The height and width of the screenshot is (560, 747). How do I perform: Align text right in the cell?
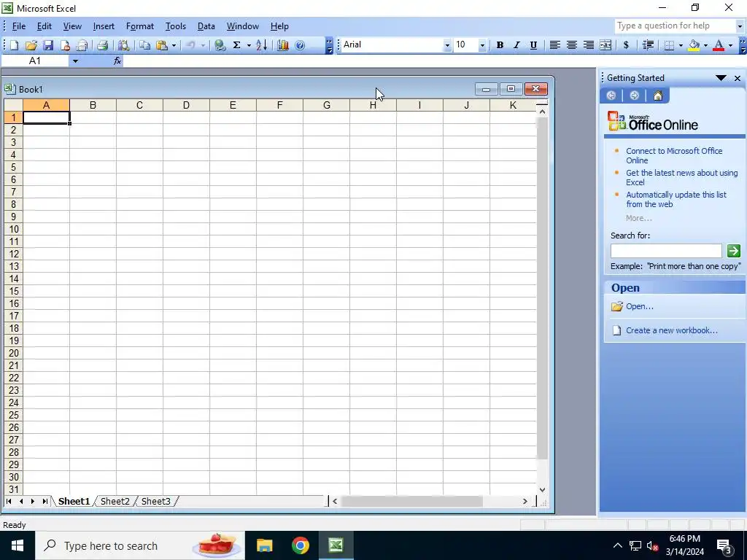(589, 44)
